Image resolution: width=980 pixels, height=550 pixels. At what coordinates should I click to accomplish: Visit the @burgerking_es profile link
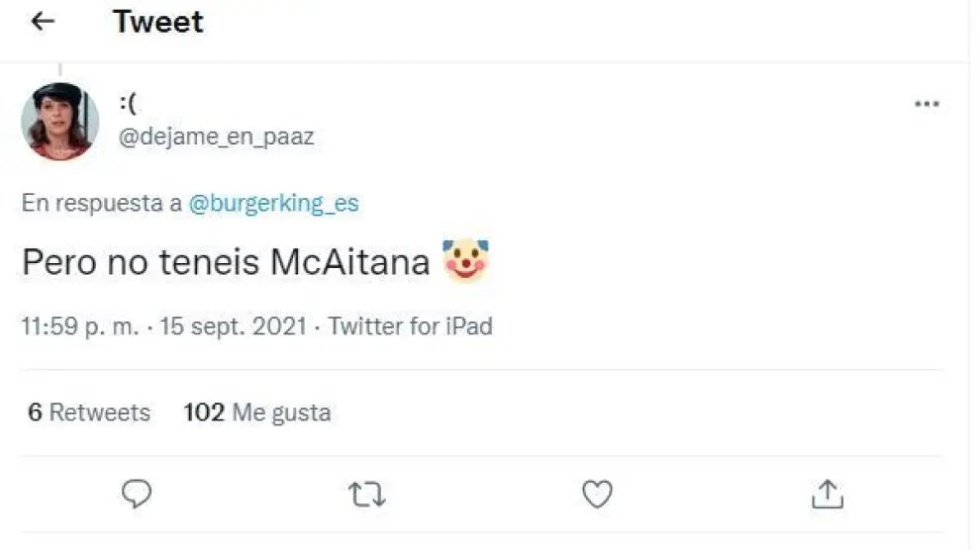(273, 204)
